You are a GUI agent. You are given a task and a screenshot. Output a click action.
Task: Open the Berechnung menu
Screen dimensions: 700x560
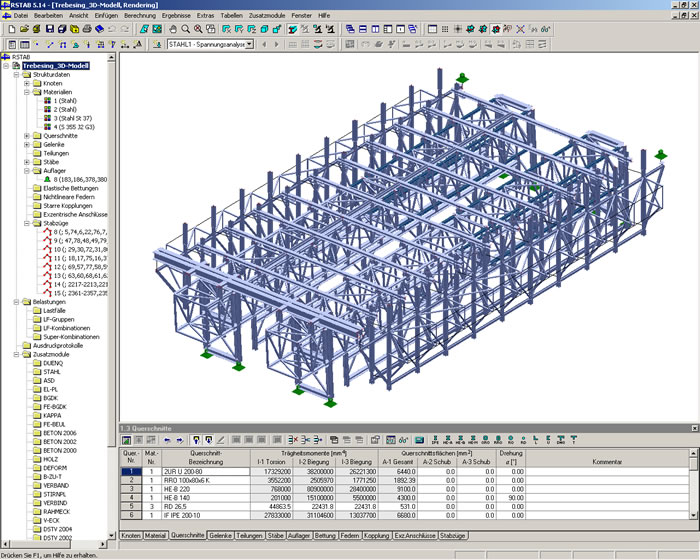[140, 16]
